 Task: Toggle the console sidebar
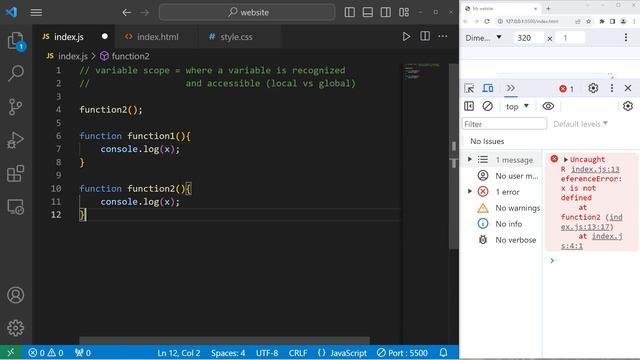click(469, 106)
